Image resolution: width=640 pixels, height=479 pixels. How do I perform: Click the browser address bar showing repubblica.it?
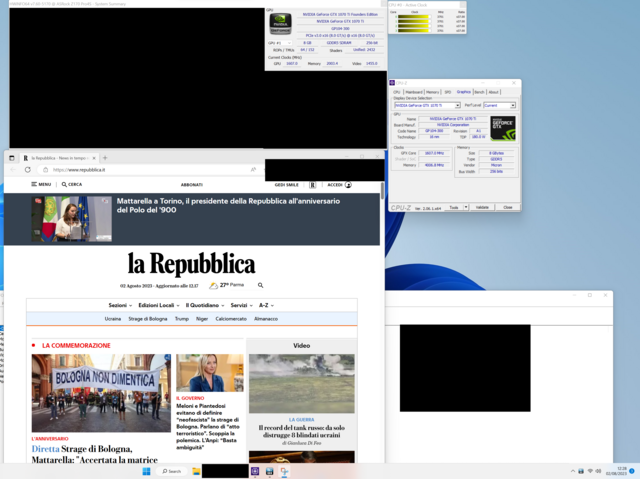tap(151, 170)
